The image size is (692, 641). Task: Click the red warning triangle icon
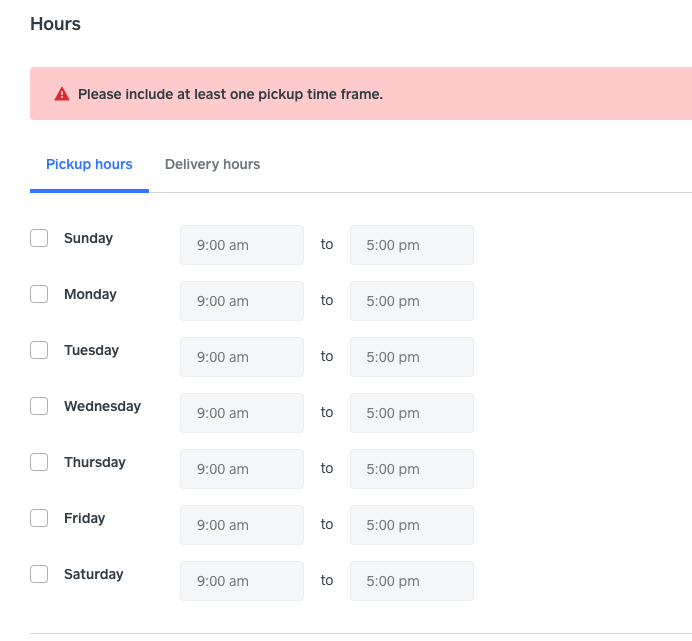(62, 94)
